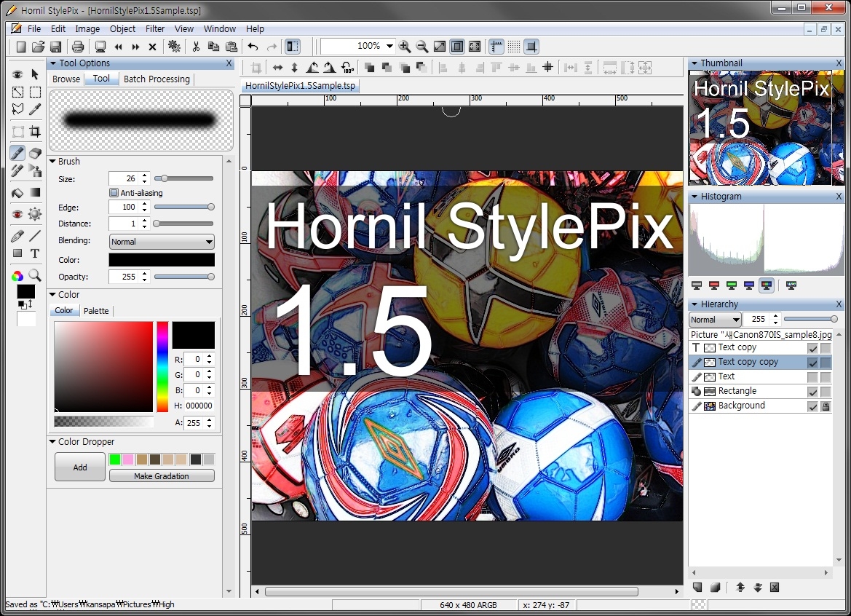851x616 pixels.
Task: Click the Make Gradation button
Action: point(162,476)
